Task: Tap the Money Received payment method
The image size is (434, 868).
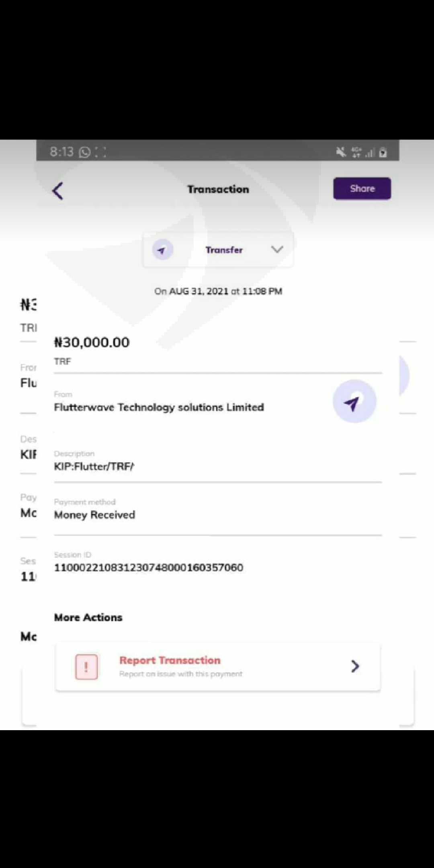Action: (95, 515)
